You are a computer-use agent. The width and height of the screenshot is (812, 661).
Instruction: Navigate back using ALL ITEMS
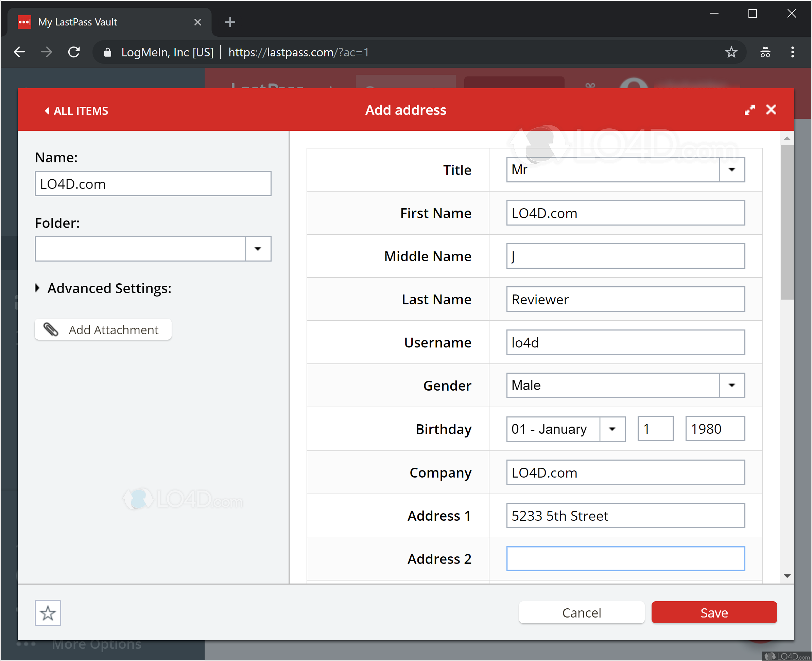76,110
